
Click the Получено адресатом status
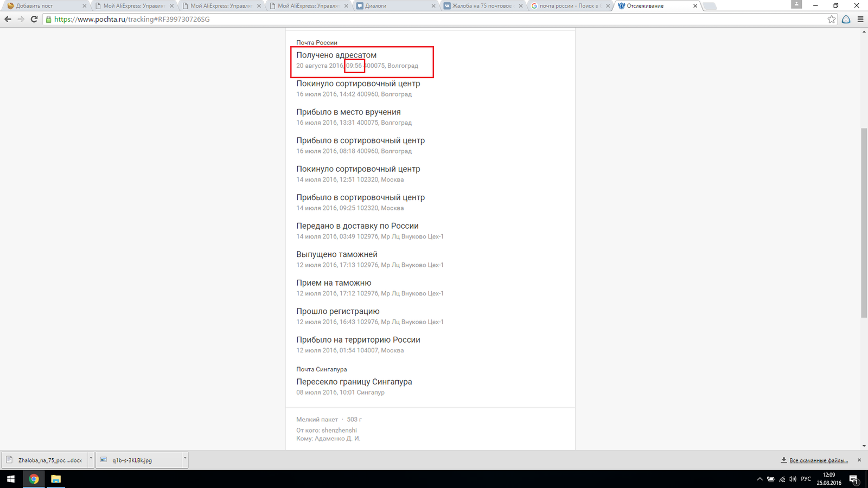pyautogui.click(x=336, y=55)
